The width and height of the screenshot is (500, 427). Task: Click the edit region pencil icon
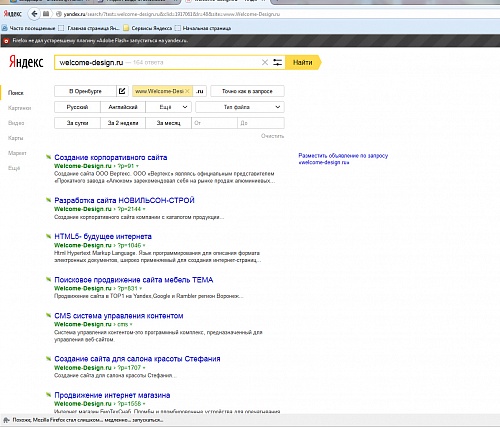point(122,91)
